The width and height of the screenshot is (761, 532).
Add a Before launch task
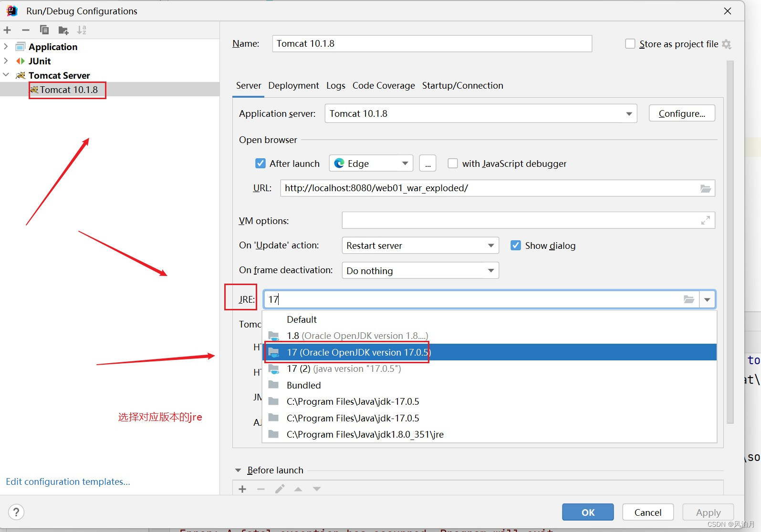[x=242, y=489]
